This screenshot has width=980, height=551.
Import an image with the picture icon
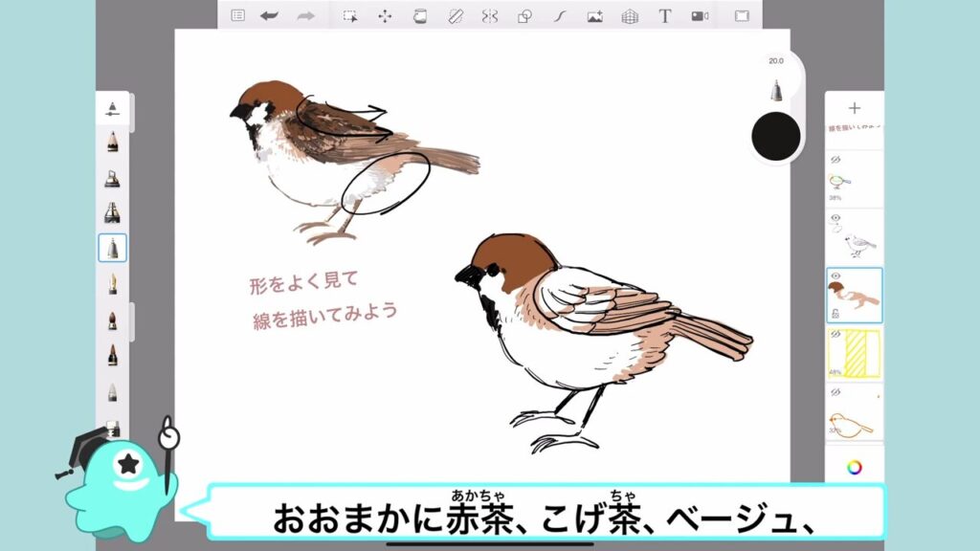pos(594,15)
